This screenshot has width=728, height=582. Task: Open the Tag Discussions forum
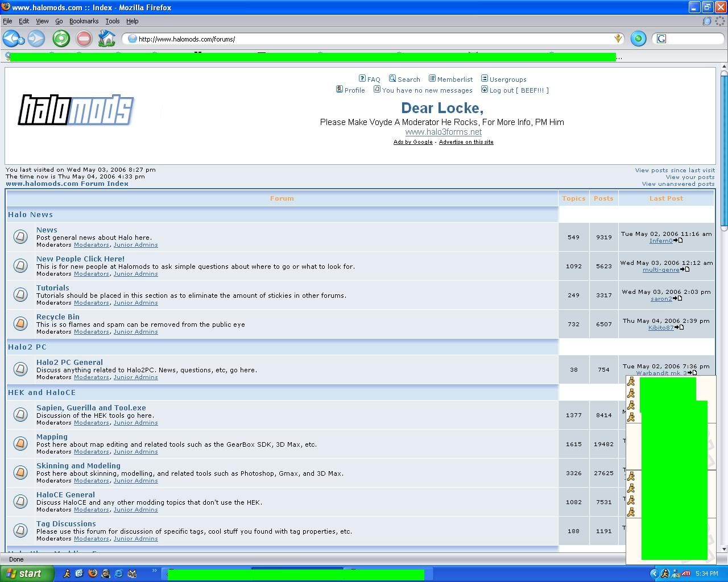pos(66,523)
